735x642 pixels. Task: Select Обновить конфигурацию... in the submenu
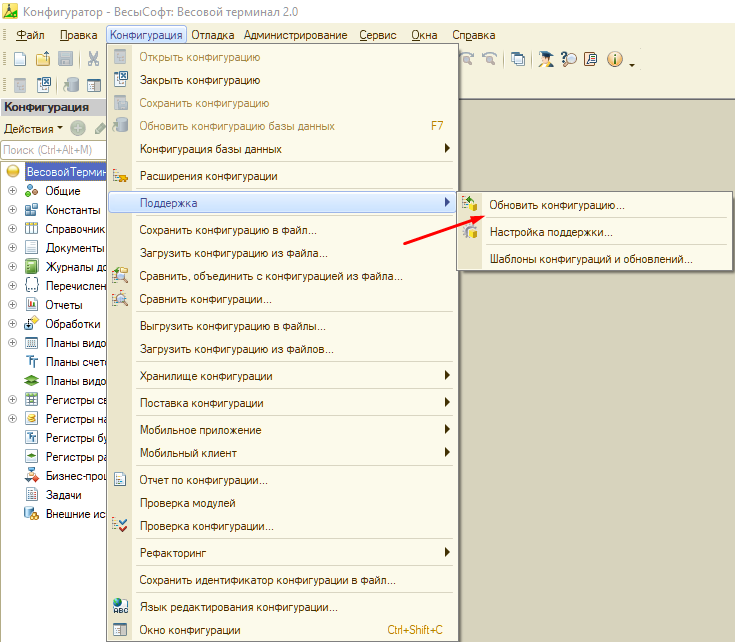point(556,205)
